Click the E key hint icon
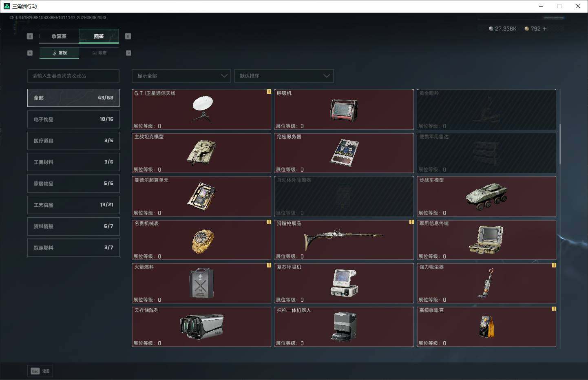The height and width of the screenshot is (380, 588). tap(128, 36)
